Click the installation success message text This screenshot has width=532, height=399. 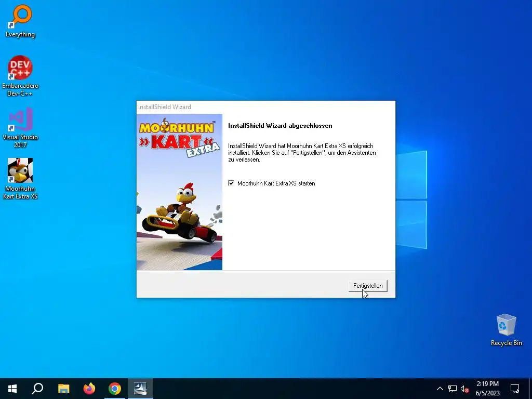[302, 153]
